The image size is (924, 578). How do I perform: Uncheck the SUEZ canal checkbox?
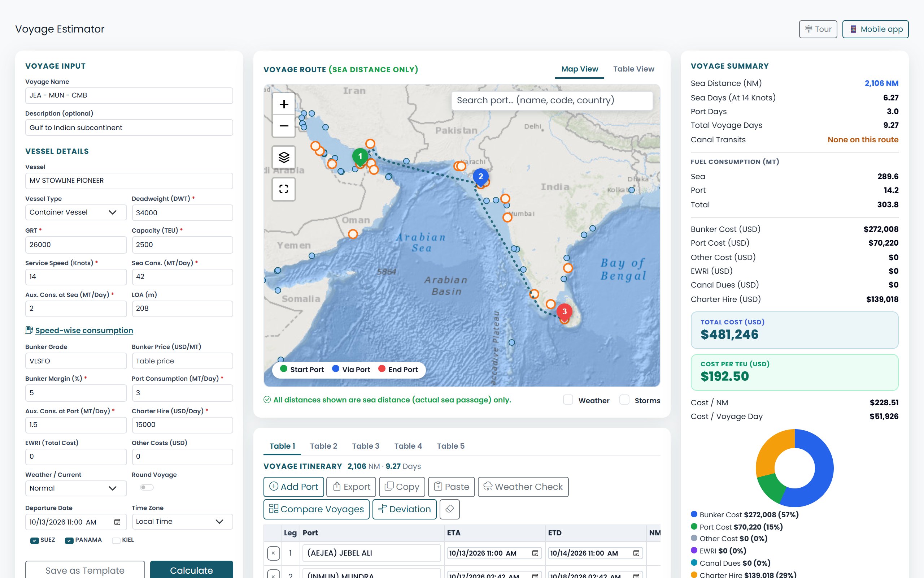coord(34,540)
